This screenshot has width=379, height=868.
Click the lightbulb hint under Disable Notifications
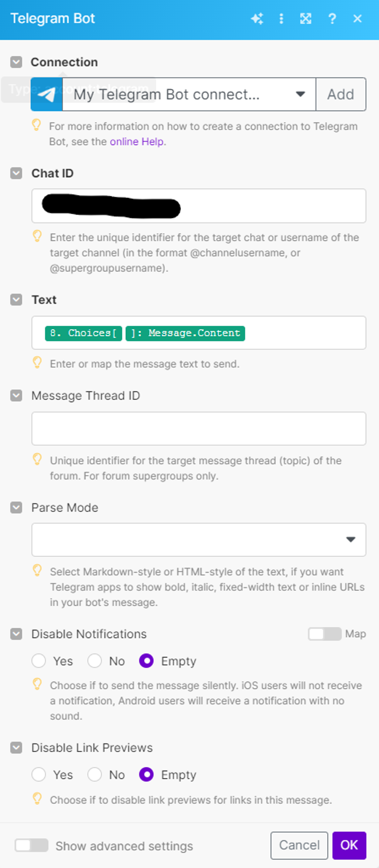point(37,684)
